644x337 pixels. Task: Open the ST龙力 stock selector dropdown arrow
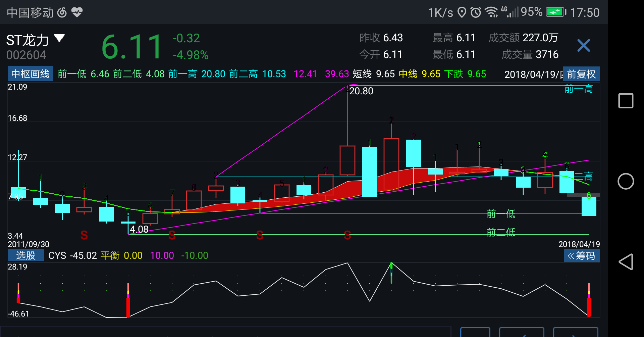pos(59,38)
